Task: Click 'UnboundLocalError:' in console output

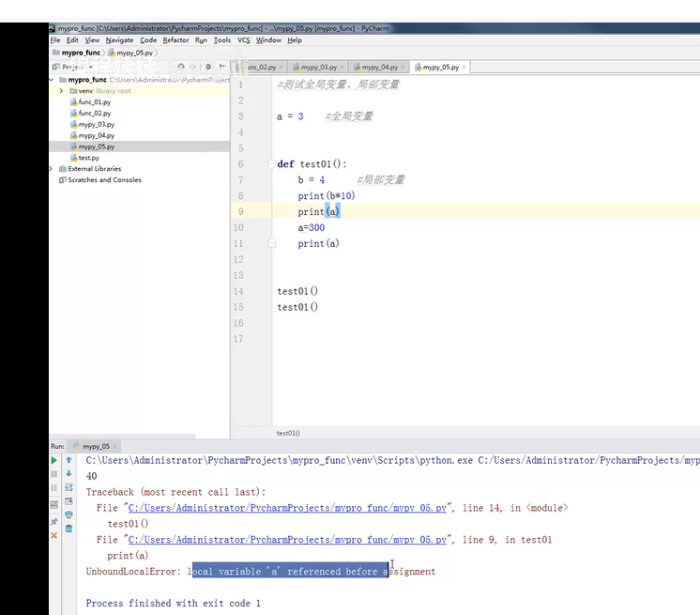Action: point(133,571)
